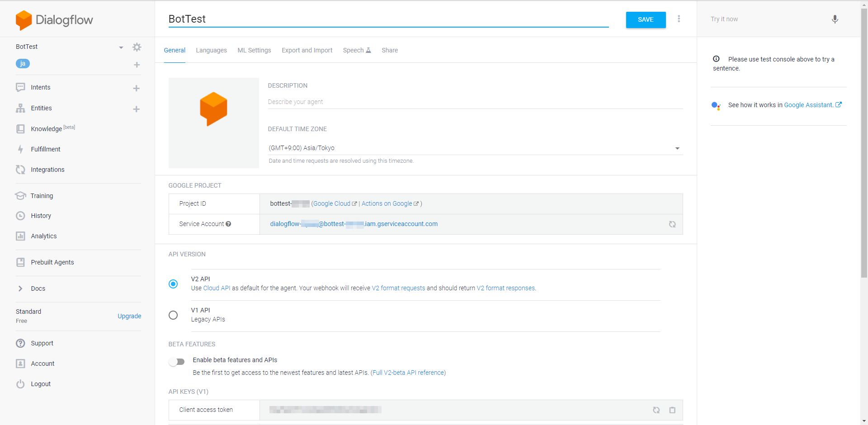Open the Analytics dashboard
This screenshot has width=868, height=425.
tap(43, 236)
